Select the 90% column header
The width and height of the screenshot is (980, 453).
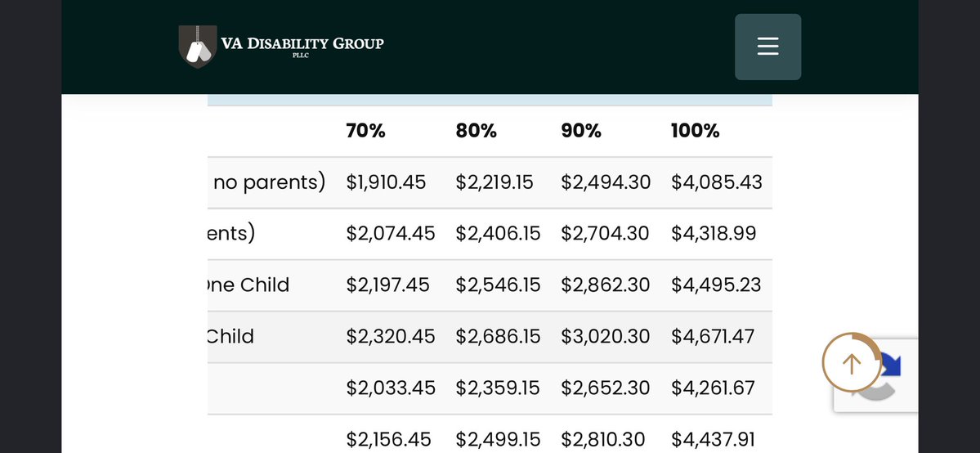[x=580, y=131]
